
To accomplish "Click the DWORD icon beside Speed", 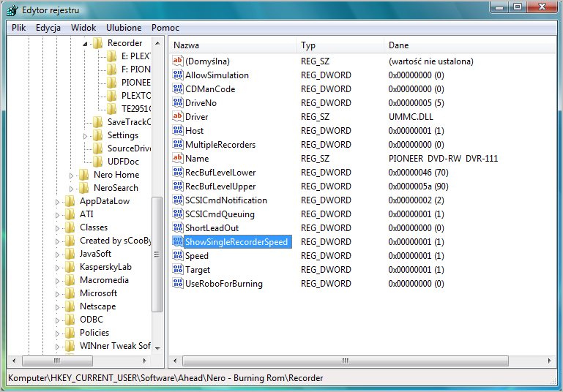I will [177, 255].
